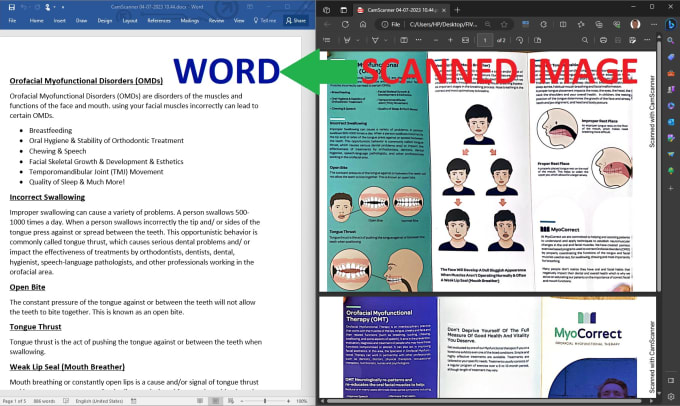Click the 100% zoom level in Word
Viewport: 680px width, 406px height.
click(x=302, y=401)
